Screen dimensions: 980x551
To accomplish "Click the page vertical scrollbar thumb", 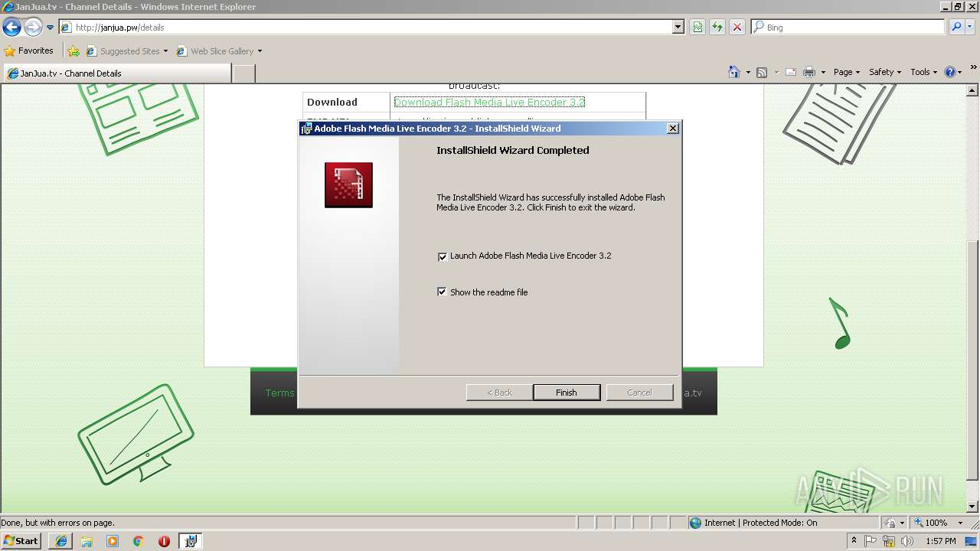I will pos(972,361).
